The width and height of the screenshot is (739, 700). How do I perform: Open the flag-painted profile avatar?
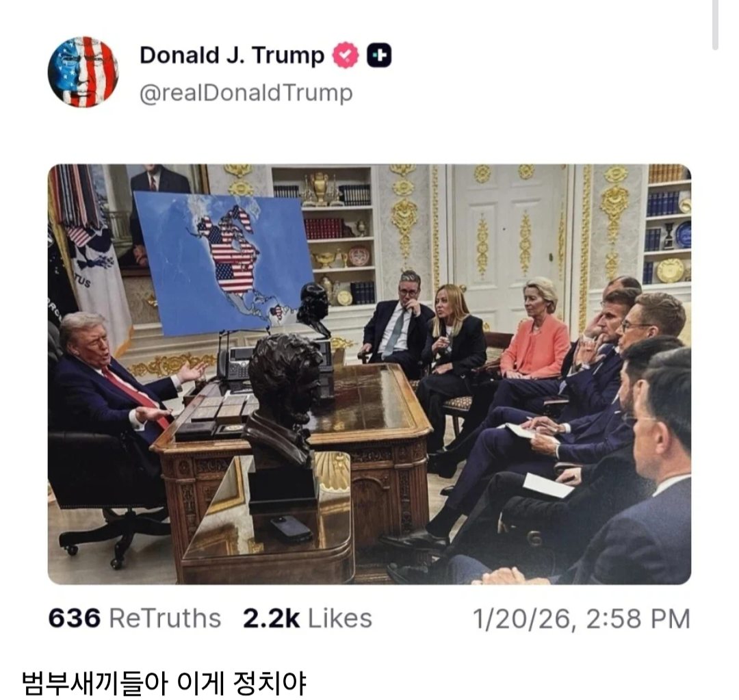[83, 72]
